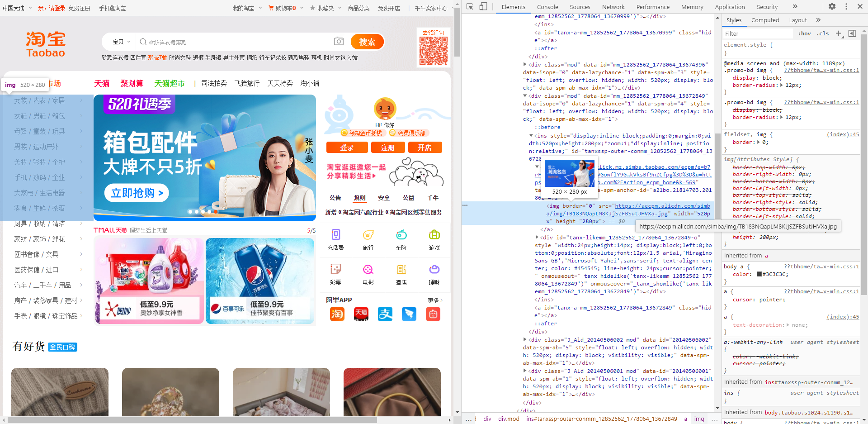The width and height of the screenshot is (868, 424).
Task: Show more Styles pane tabs after Layout
Action: 818,20
